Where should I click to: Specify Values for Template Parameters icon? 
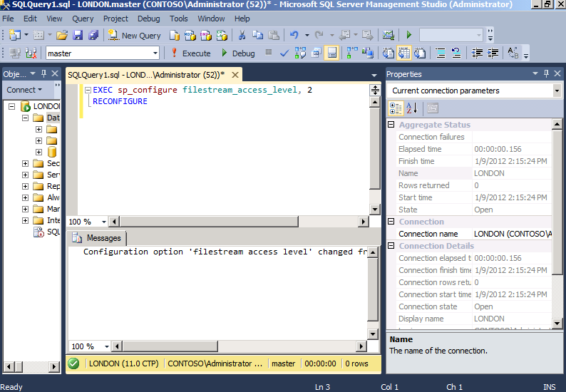pyautogui.click(x=513, y=53)
